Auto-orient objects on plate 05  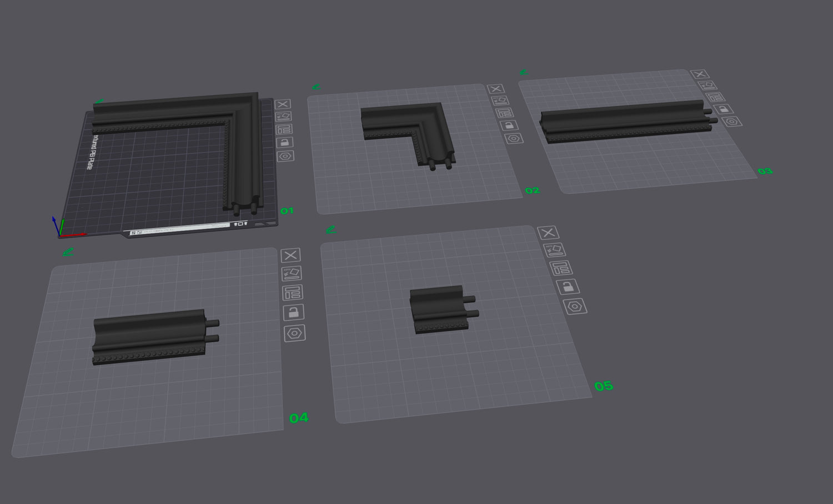(x=554, y=250)
